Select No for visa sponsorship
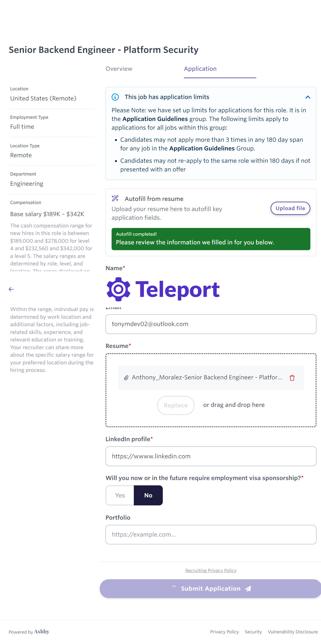 [x=148, y=495]
